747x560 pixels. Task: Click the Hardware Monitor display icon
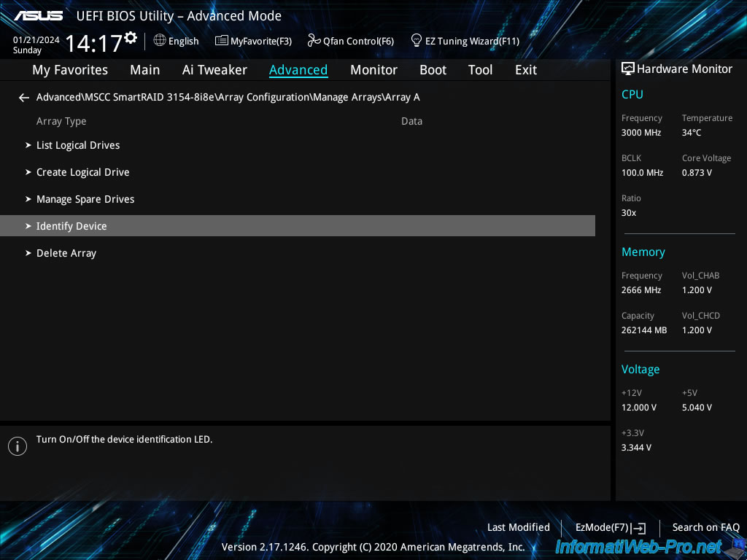coord(627,69)
